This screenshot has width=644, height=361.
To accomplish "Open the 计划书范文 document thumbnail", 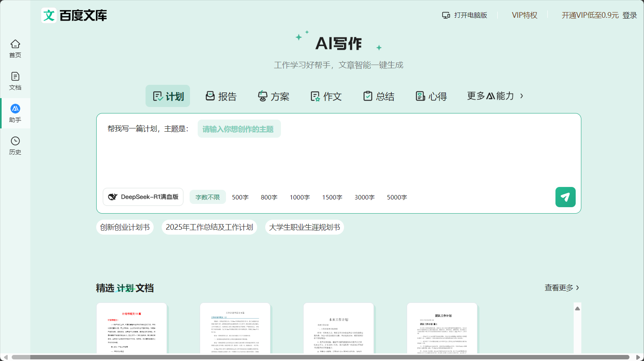I will click(131, 328).
